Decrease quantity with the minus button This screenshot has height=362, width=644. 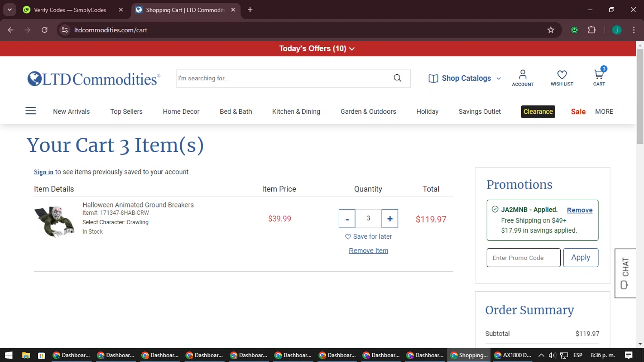pyautogui.click(x=347, y=219)
